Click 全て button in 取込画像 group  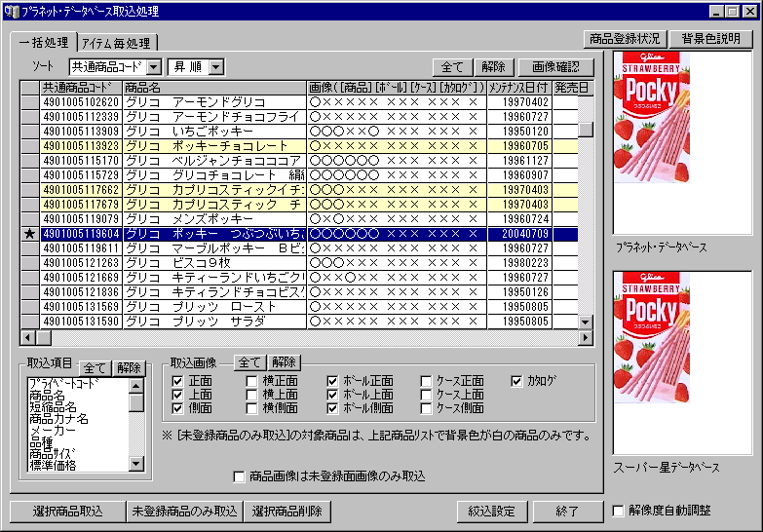pyautogui.click(x=250, y=362)
